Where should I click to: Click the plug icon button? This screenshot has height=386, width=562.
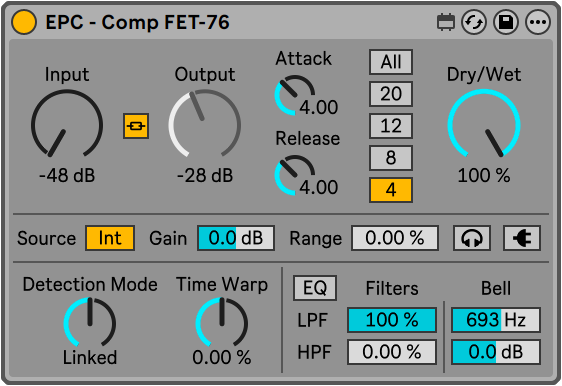click(522, 238)
